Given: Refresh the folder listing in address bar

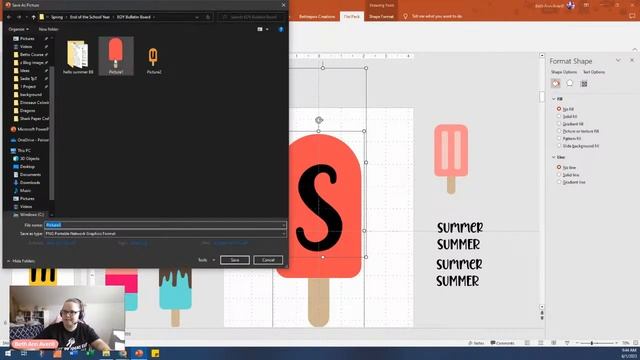Looking at the screenshot, I should pyautogui.click(x=208, y=17).
